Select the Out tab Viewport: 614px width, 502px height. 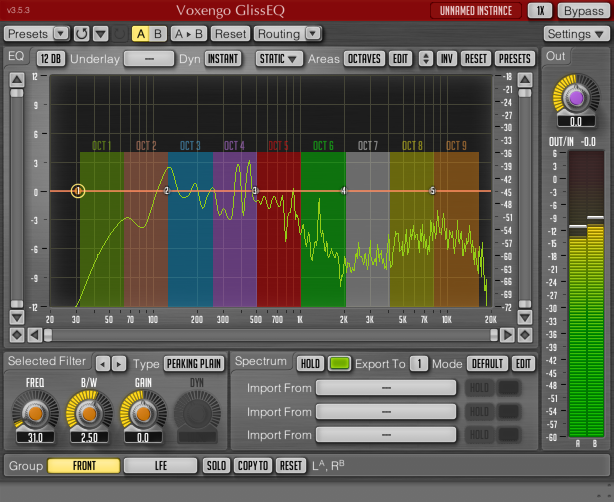point(555,56)
